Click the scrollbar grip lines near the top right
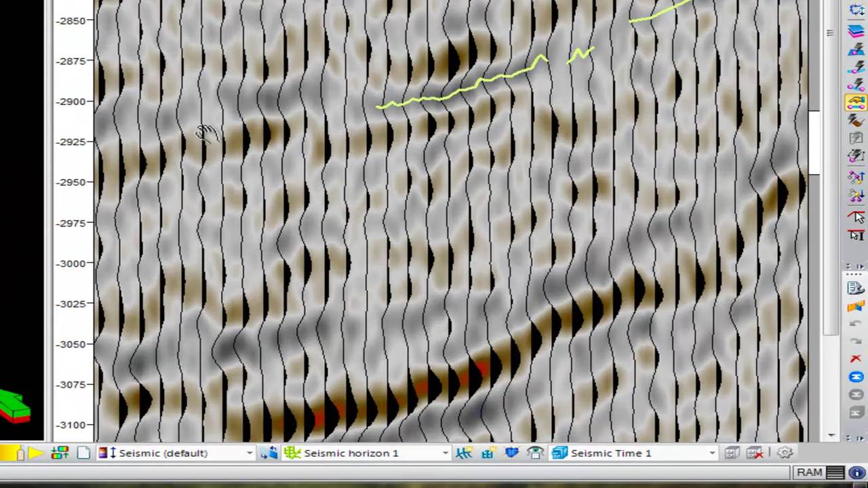The height and width of the screenshot is (488, 868). [x=830, y=33]
